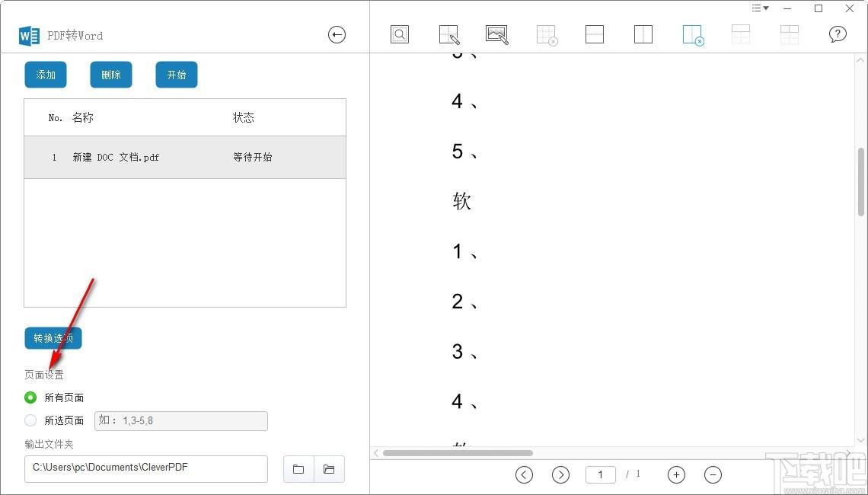This screenshot has height=495, width=868.
Task: Click the blue remove column line icon
Action: coord(693,35)
